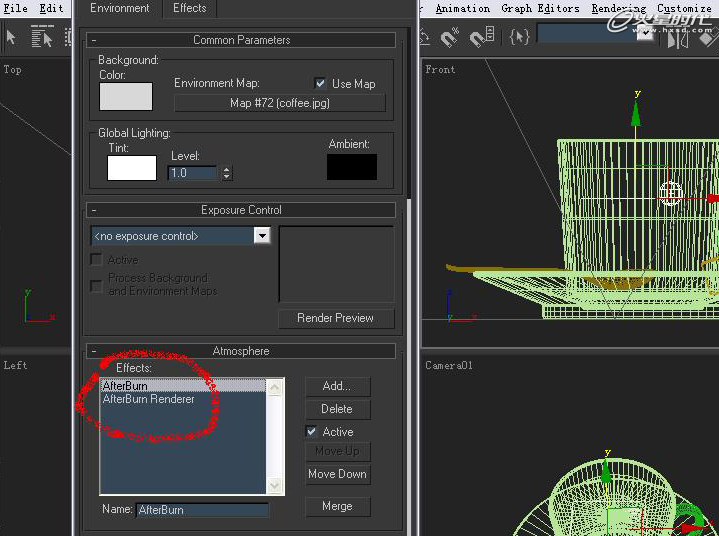Click the effect Name input field
719x536 pixels.
point(202,510)
